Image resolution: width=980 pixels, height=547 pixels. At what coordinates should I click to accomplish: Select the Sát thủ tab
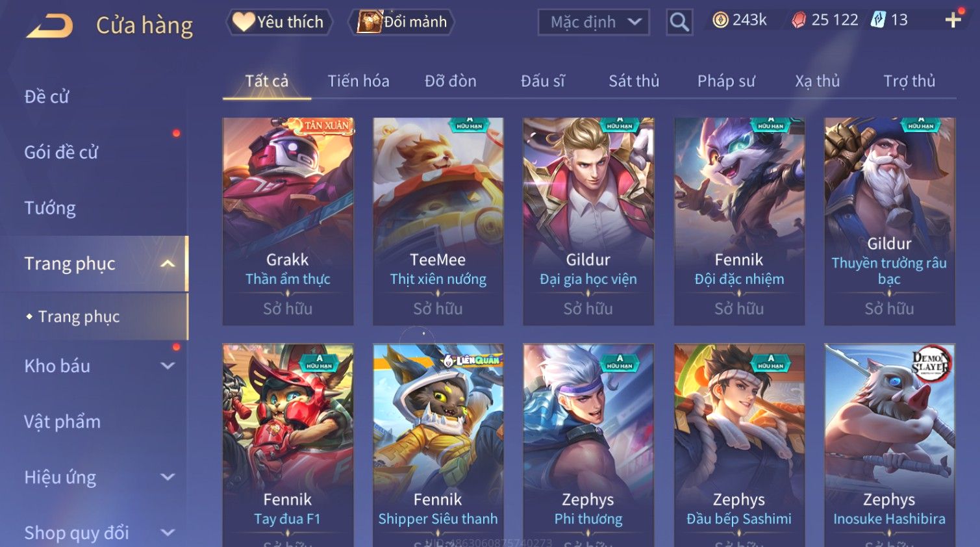coord(634,81)
